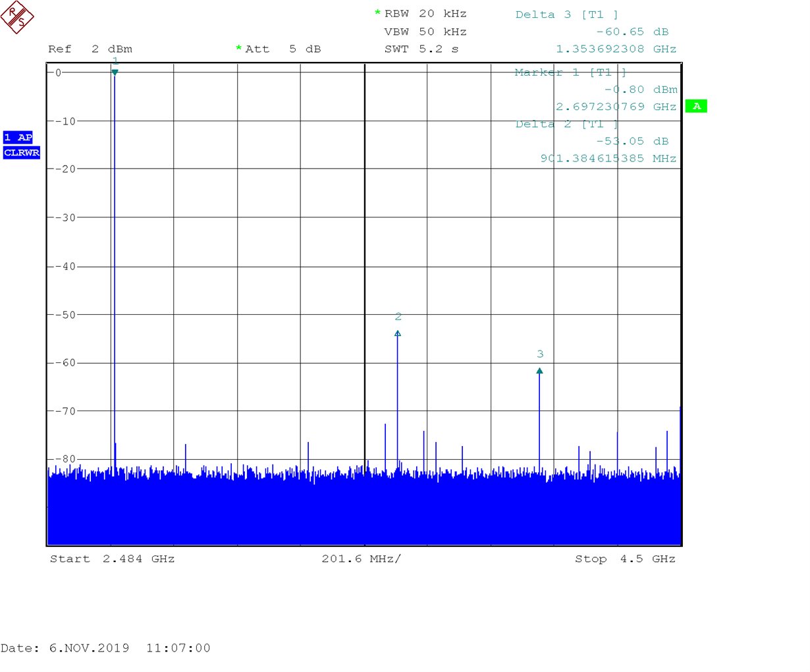Click the green A screen indicator
The image size is (810, 672).
pyautogui.click(x=696, y=106)
